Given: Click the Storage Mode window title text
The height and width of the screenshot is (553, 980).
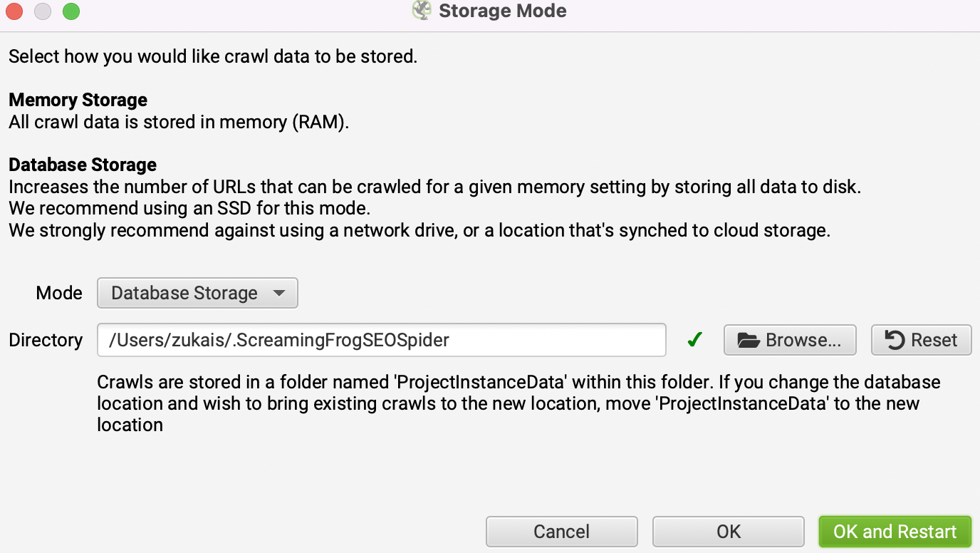Looking at the screenshot, I should point(502,11).
